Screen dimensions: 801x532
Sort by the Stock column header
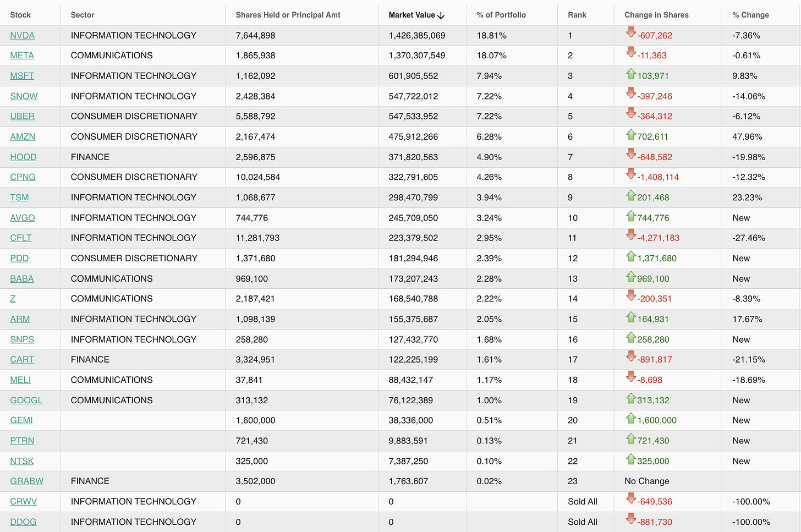(20, 15)
